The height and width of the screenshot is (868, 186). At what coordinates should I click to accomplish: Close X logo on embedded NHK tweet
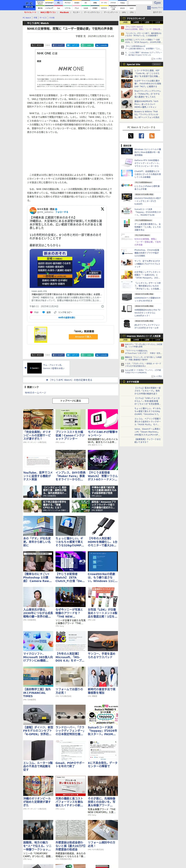[102, 209]
